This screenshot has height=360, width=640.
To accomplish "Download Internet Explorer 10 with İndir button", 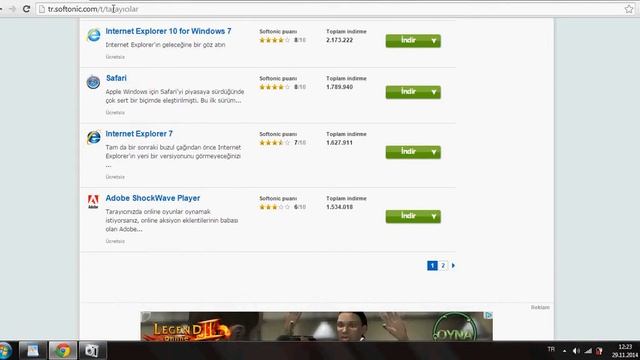I will [413, 41].
